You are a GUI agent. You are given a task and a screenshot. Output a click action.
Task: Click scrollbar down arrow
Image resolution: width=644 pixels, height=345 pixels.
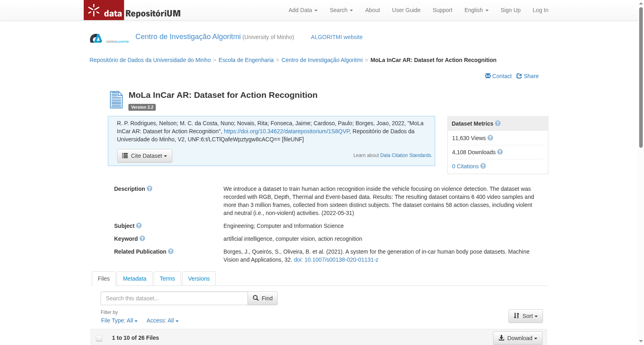click(641, 341)
